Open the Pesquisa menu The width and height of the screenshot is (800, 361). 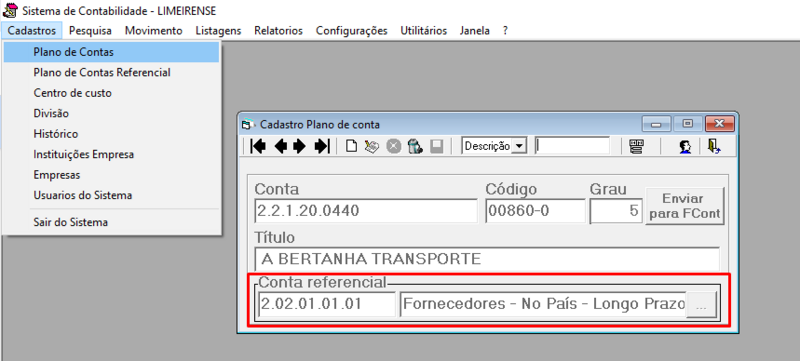[x=90, y=31]
